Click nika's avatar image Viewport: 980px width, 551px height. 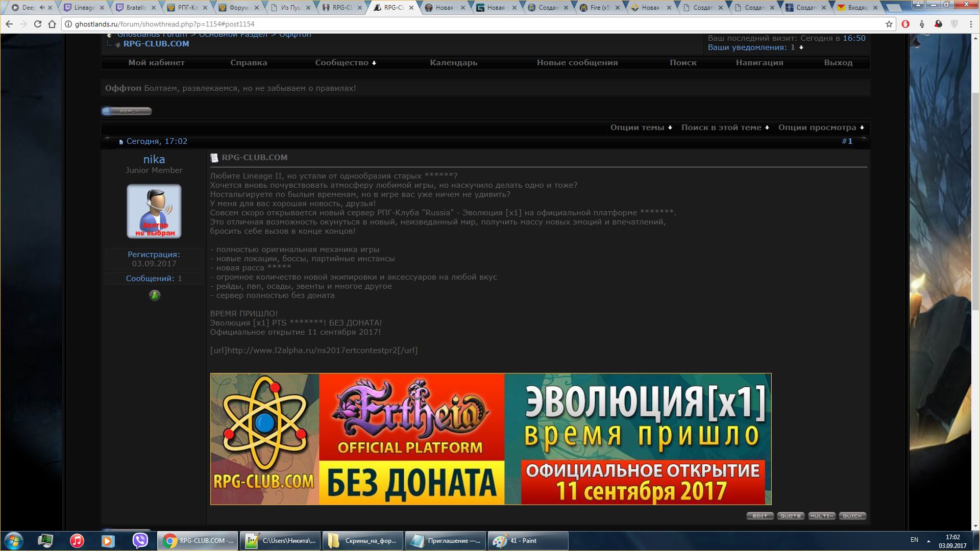[x=154, y=211]
